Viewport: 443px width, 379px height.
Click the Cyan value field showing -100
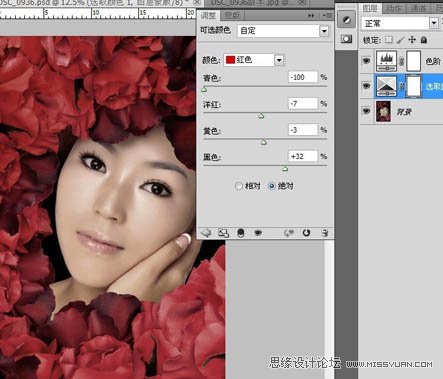pos(303,77)
